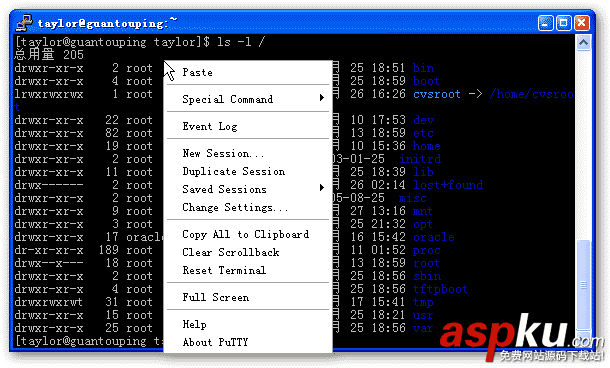Click the 'tmp' directory name
Image resolution: width=610 pixels, height=368 pixels.
coord(423,302)
